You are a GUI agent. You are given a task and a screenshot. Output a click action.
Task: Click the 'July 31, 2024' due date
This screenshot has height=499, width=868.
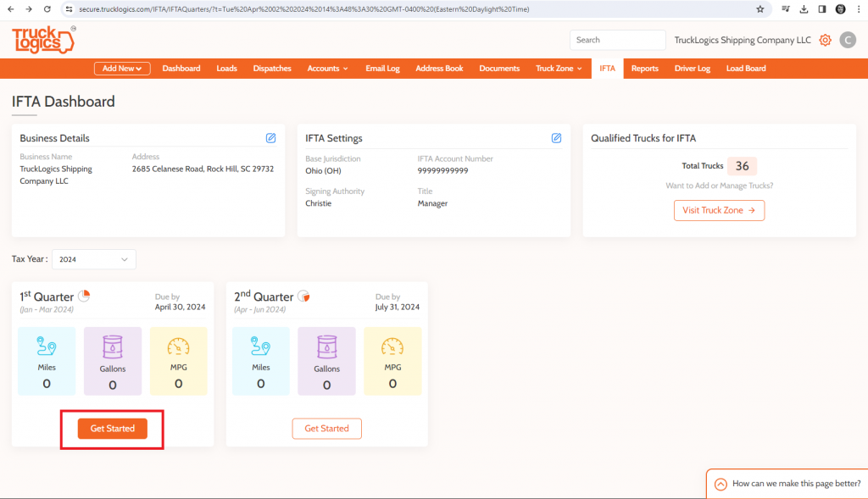click(x=398, y=307)
